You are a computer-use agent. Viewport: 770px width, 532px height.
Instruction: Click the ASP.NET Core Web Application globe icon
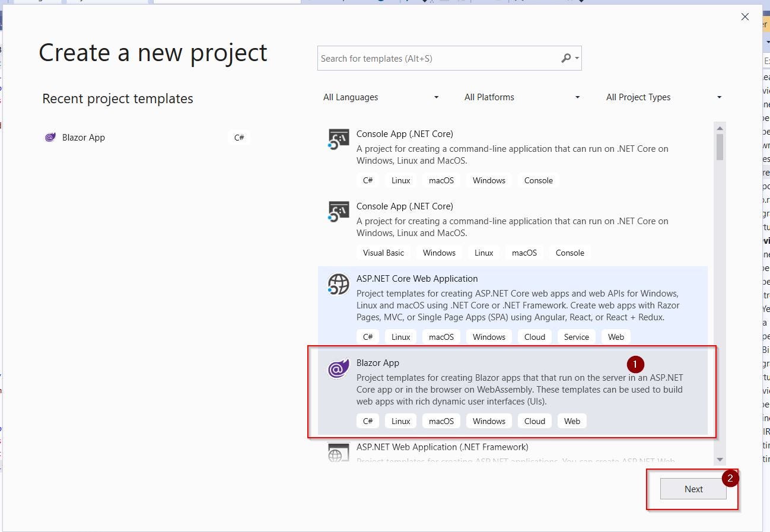pos(338,284)
